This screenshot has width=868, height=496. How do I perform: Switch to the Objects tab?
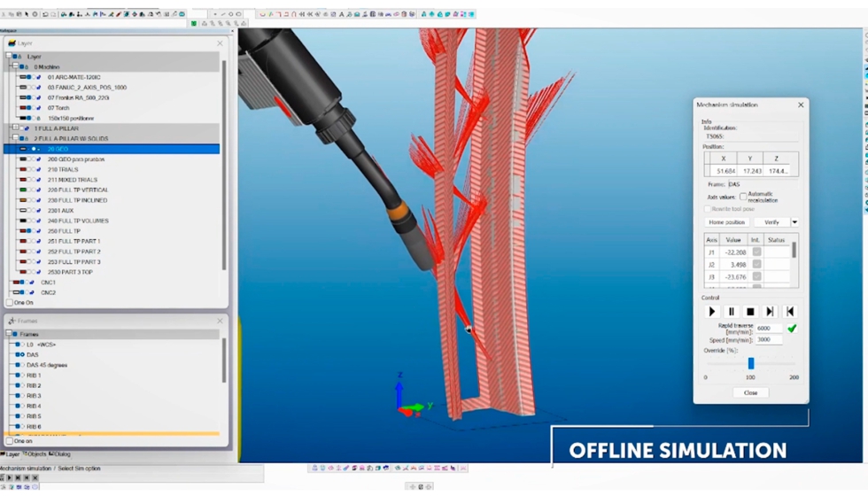coord(35,453)
